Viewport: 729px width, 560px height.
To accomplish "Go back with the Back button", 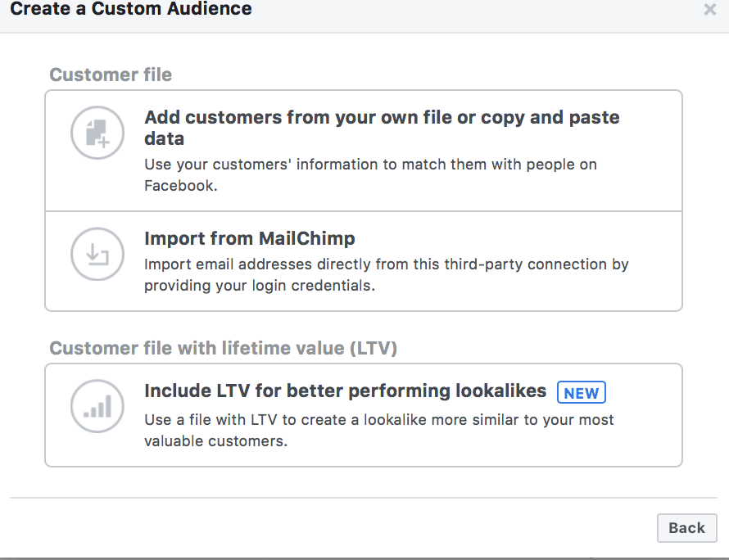I will click(x=686, y=528).
